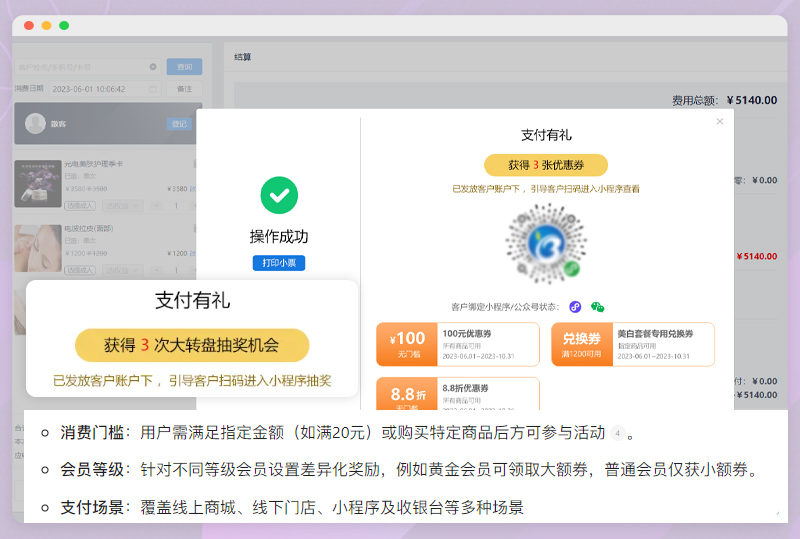Screen dimensions: 800x539
Task: Click the green macOS fullscreen window button
Action: click(x=64, y=26)
